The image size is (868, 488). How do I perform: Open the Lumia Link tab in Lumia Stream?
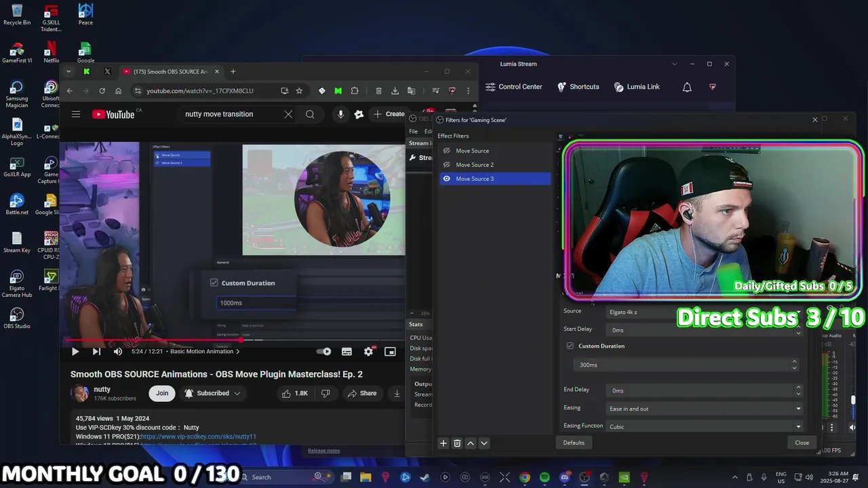tap(637, 87)
